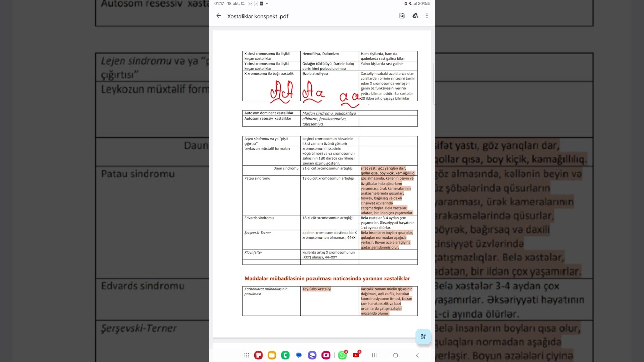Image resolution: width=644 pixels, height=362 pixels.
Task: Tap the 'Daun sindromu' cell
Action: click(271, 171)
